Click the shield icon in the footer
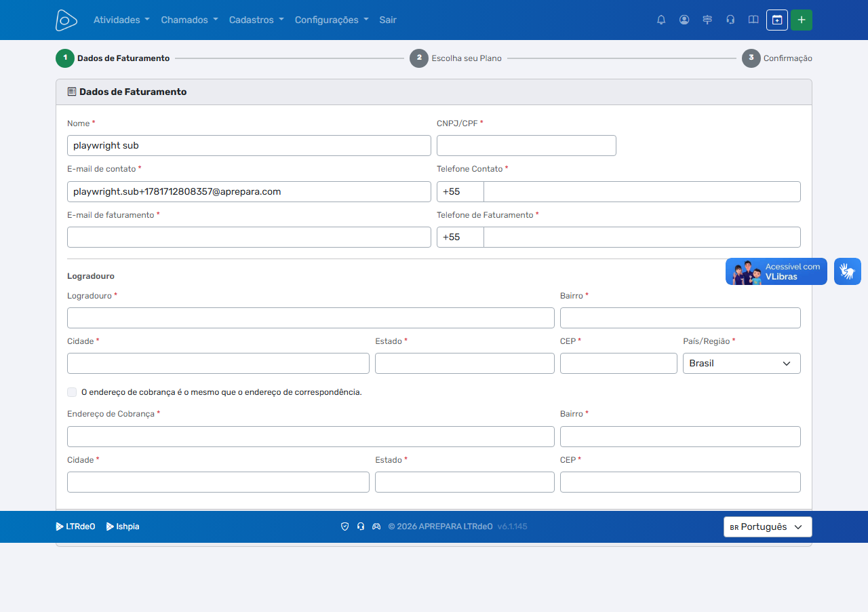The height and width of the screenshot is (612, 868). pos(344,527)
